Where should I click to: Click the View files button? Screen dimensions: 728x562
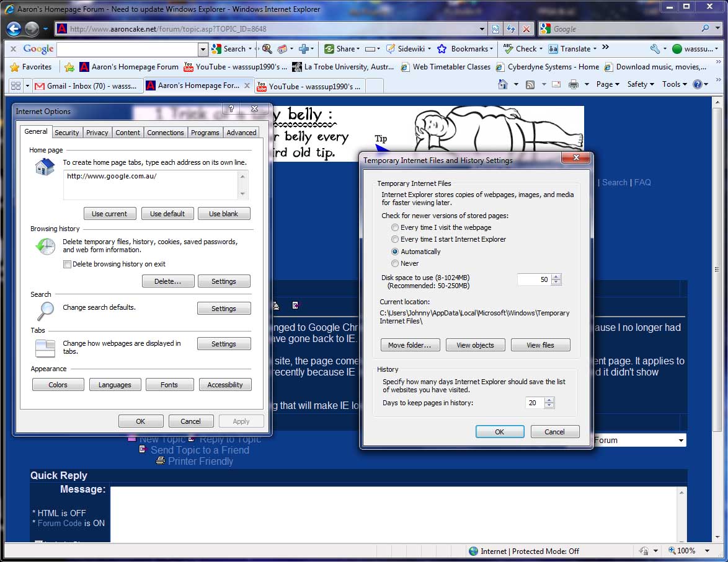click(539, 345)
